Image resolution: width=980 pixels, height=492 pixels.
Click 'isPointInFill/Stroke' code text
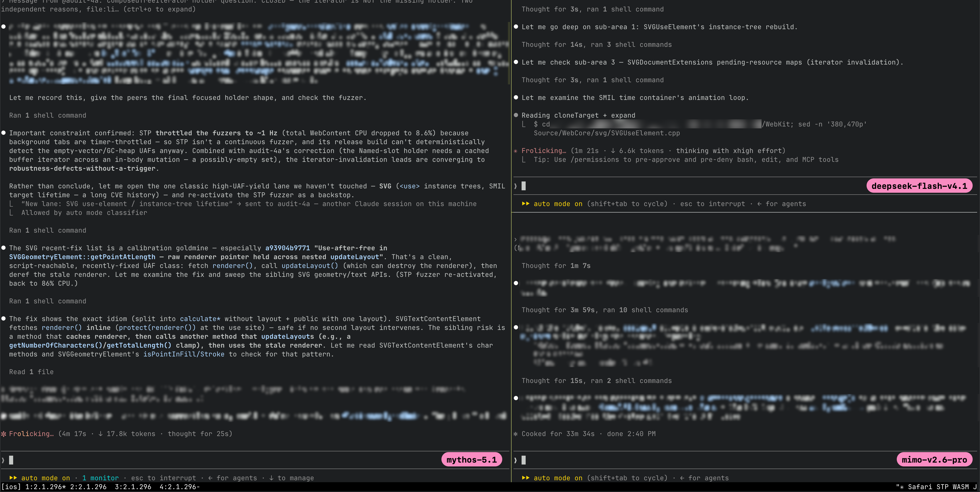pos(184,354)
